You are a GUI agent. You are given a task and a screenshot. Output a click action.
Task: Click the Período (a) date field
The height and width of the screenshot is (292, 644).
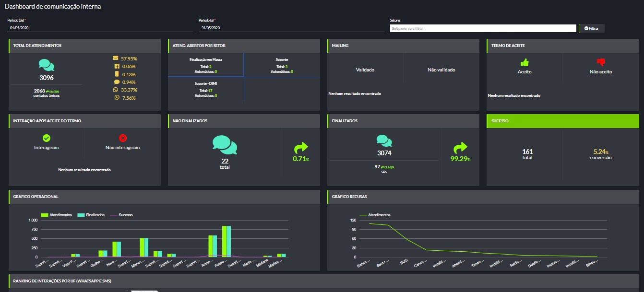coord(291,28)
